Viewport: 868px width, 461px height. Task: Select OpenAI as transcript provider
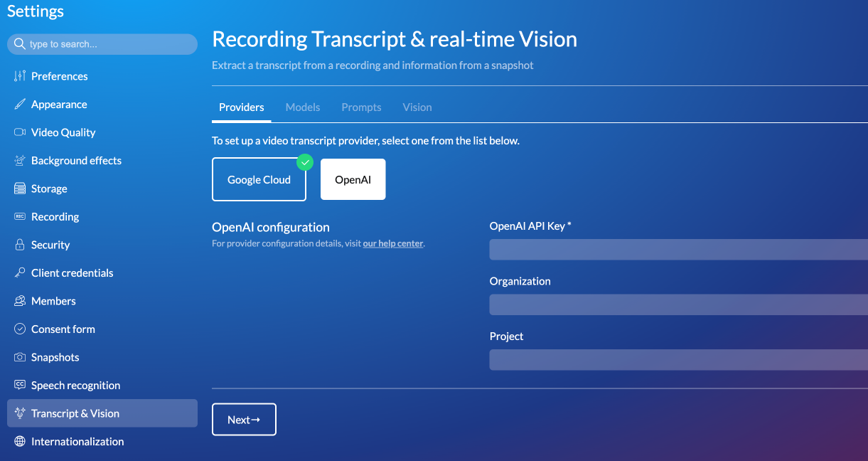pos(353,180)
